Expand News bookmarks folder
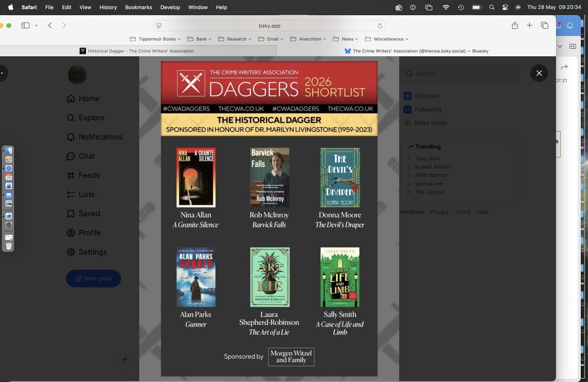The width and height of the screenshot is (588, 382). pos(345,39)
